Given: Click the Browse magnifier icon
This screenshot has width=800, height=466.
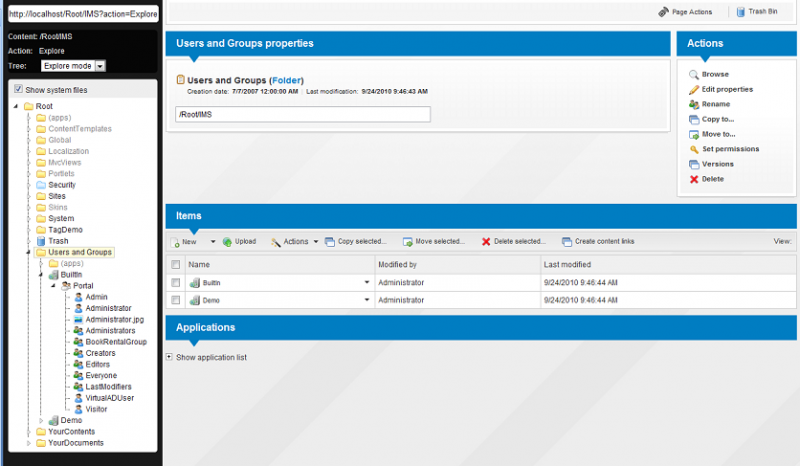Looking at the screenshot, I should pyautogui.click(x=694, y=75).
